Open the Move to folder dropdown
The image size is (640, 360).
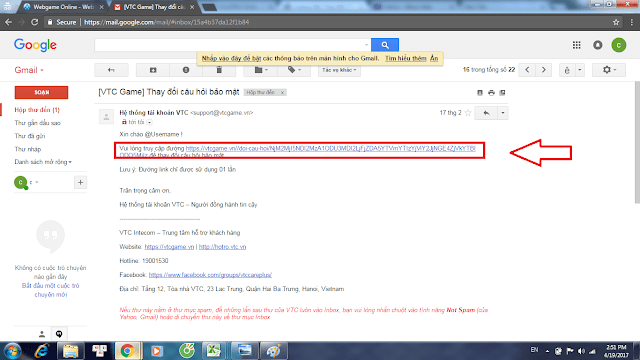[260, 70]
